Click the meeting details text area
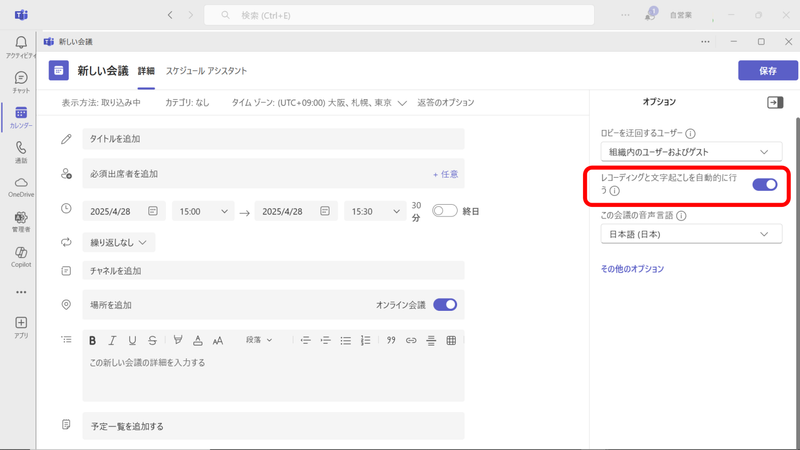This screenshot has height=450, width=800. point(273,377)
